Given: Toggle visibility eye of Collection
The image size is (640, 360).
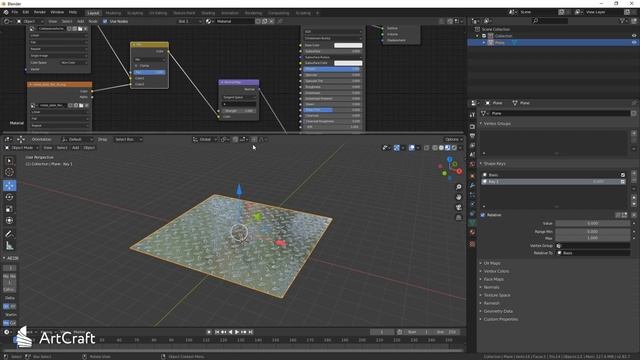Looking at the screenshot, I should [x=634, y=36].
